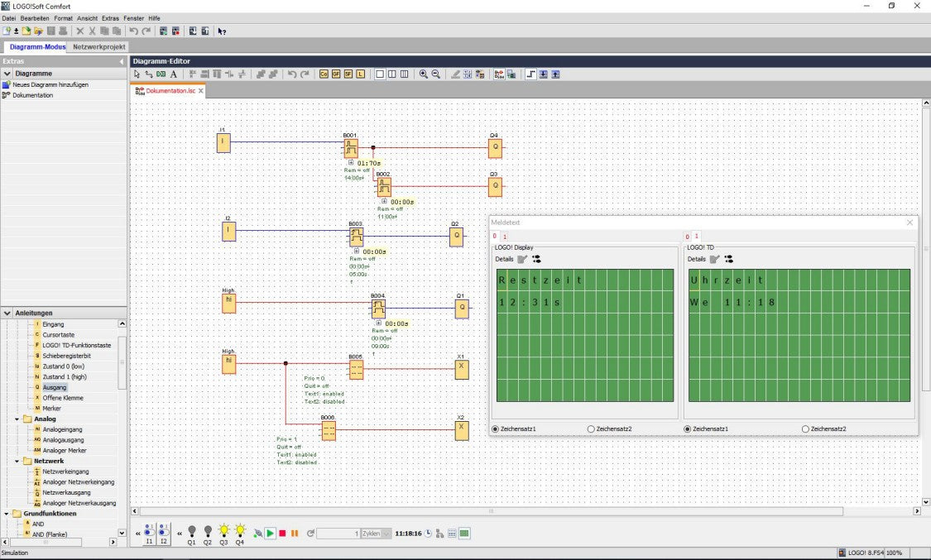Stop simulation with red square button

click(x=283, y=534)
